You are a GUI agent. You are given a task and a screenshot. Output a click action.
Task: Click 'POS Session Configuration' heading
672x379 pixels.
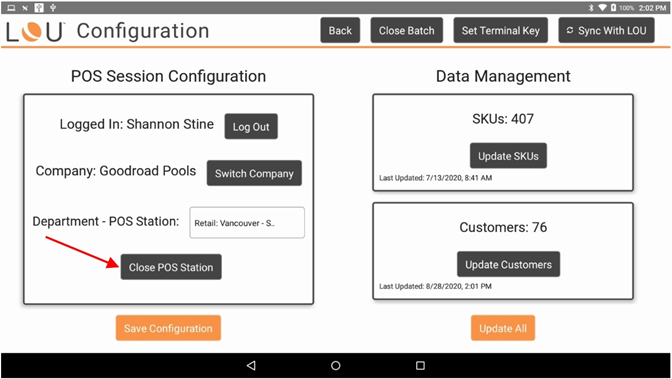168,76
